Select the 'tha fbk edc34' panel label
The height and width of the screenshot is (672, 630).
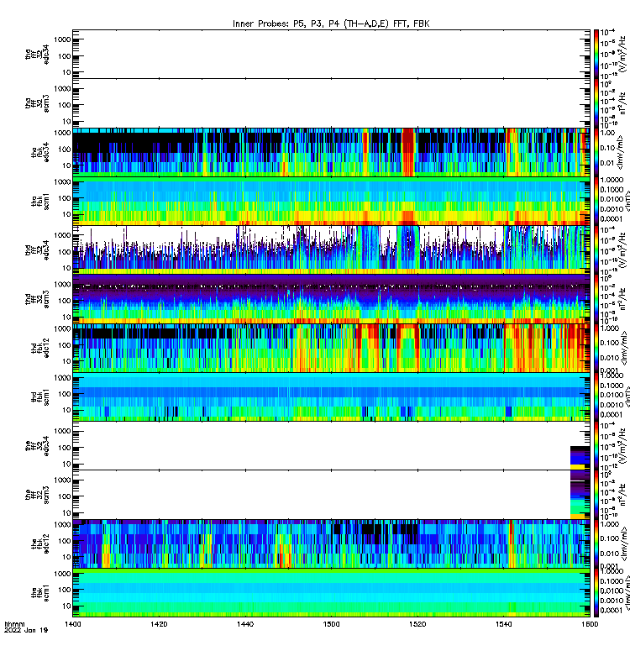(40, 152)
